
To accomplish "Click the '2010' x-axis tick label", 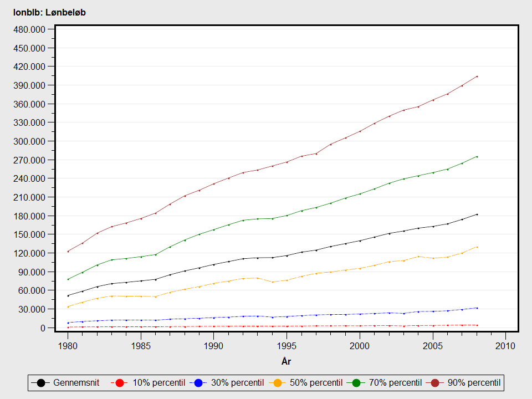I will tap(505, 345).
